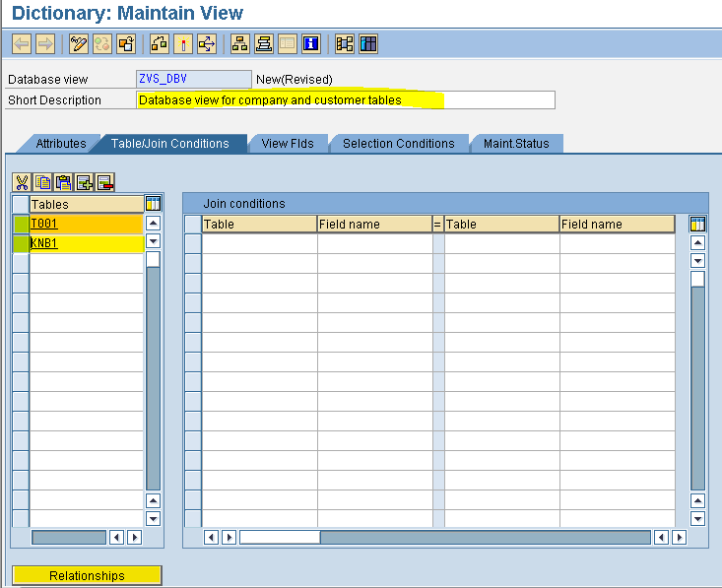Click the Short Description input field
This screenshot has width=722, height=588.
346,99
